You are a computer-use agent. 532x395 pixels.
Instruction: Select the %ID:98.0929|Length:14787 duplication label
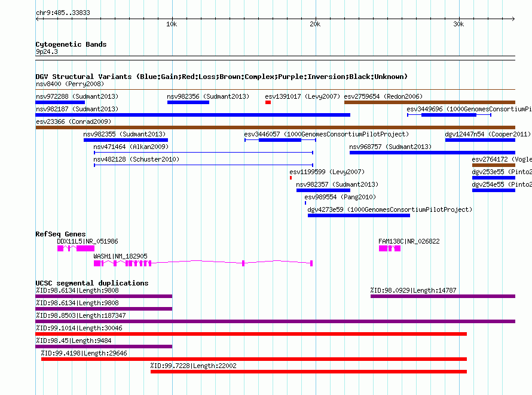click(x=413, y=290)
